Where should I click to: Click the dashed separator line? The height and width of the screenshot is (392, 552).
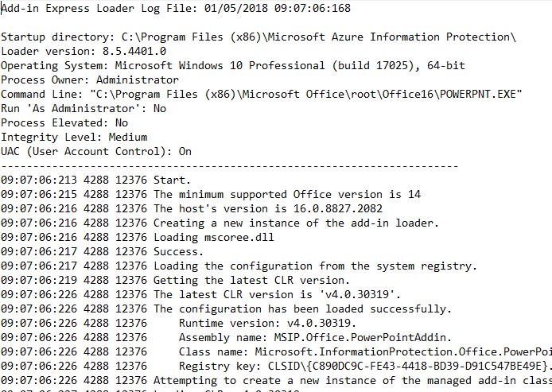pyautogui.click(x=229, y=165)
